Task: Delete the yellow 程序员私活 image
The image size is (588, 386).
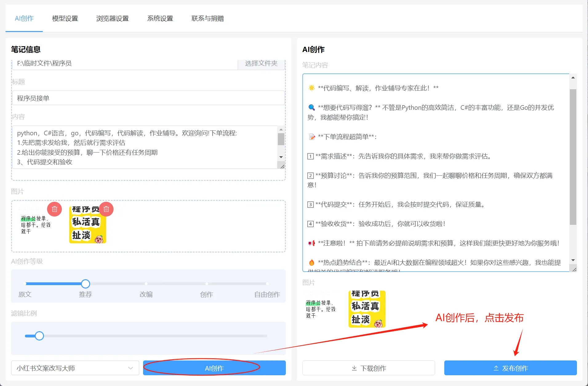Action: click(x=106, y=209)
